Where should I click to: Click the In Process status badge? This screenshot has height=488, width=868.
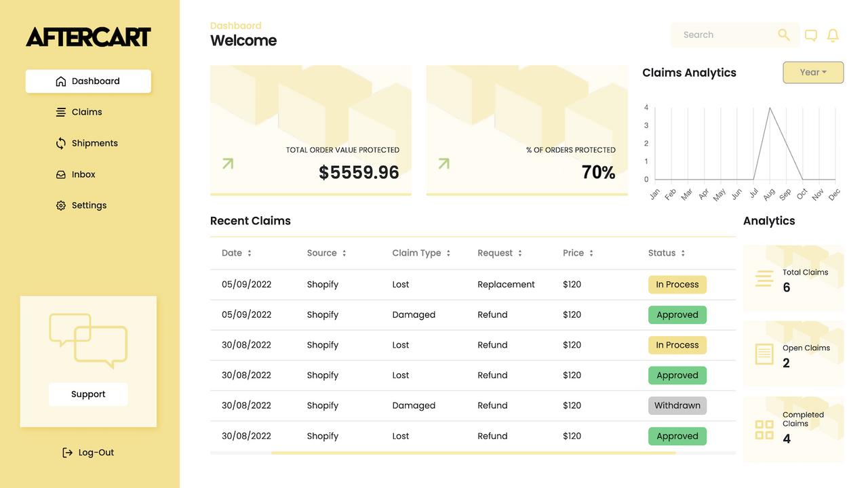tap(677, 284)
